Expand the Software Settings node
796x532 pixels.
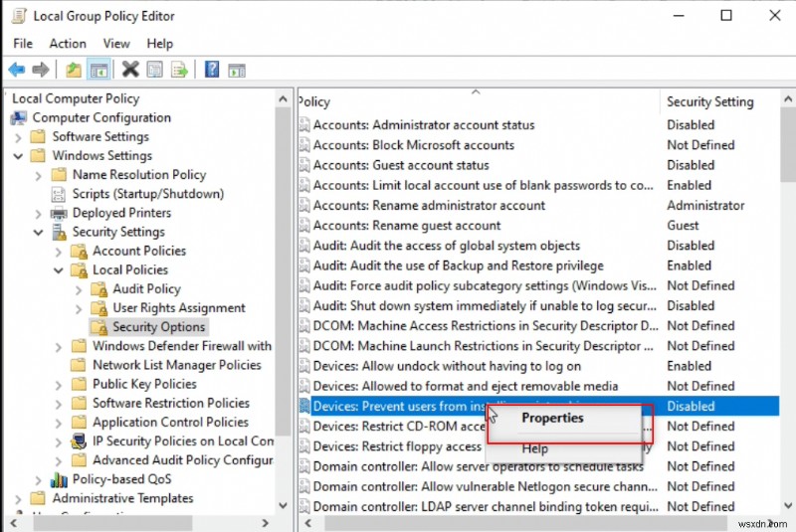coord(18,137)
